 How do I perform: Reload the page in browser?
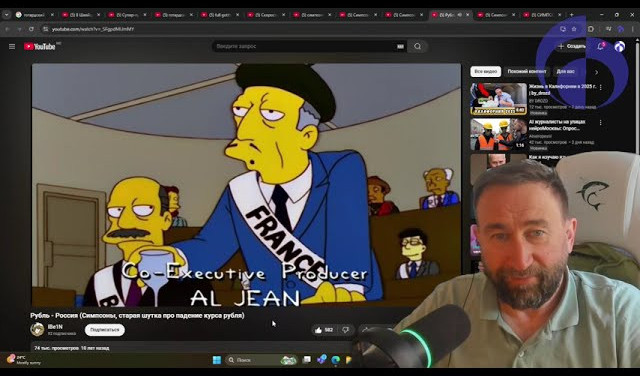tap(31, 29)
